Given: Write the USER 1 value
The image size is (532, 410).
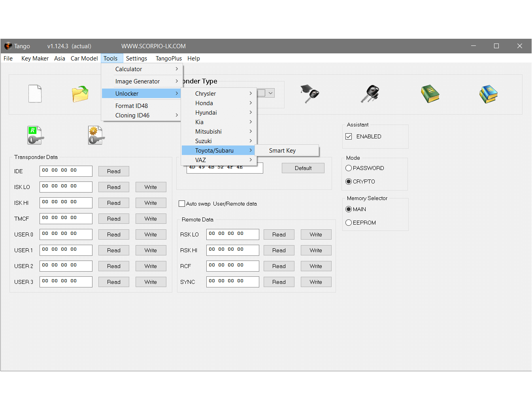Looking at the screenshot, I should [151, 250].
